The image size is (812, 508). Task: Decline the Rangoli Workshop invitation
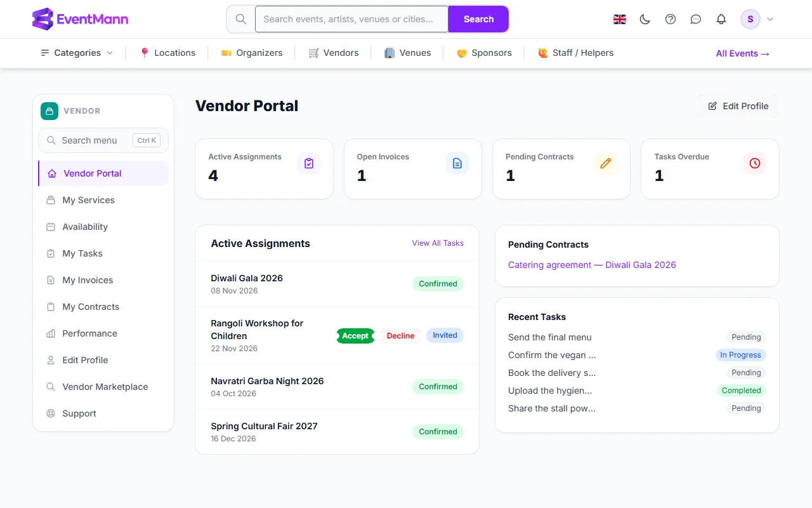(400, 336)
